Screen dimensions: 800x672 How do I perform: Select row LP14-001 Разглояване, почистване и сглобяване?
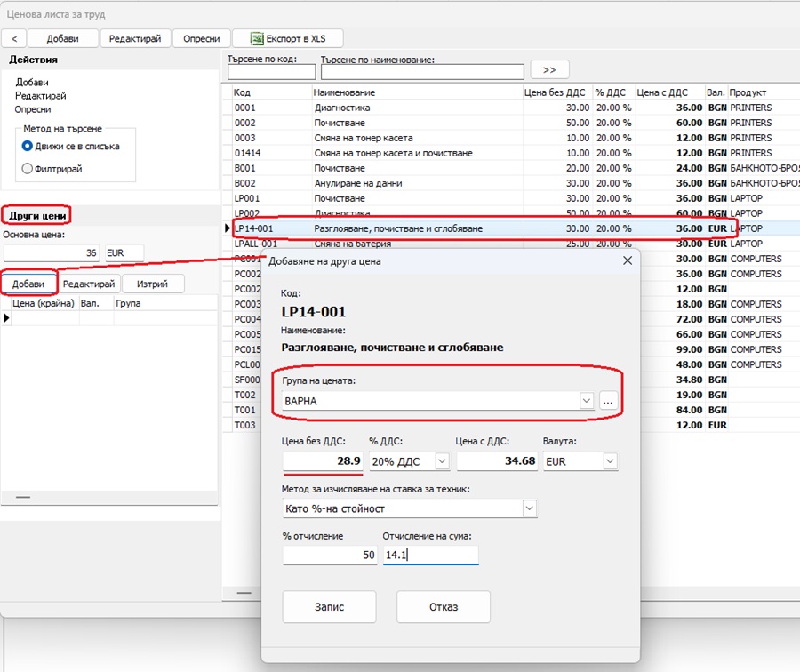tap(512, 228)
